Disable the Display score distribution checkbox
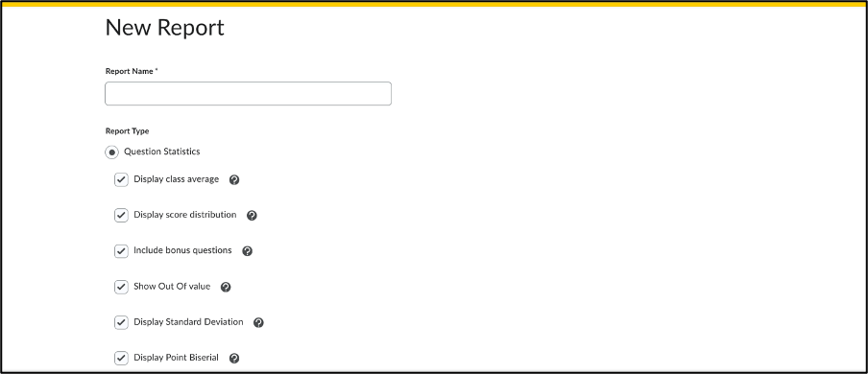The width and height of the screenshot is (868, 374). 121,215
